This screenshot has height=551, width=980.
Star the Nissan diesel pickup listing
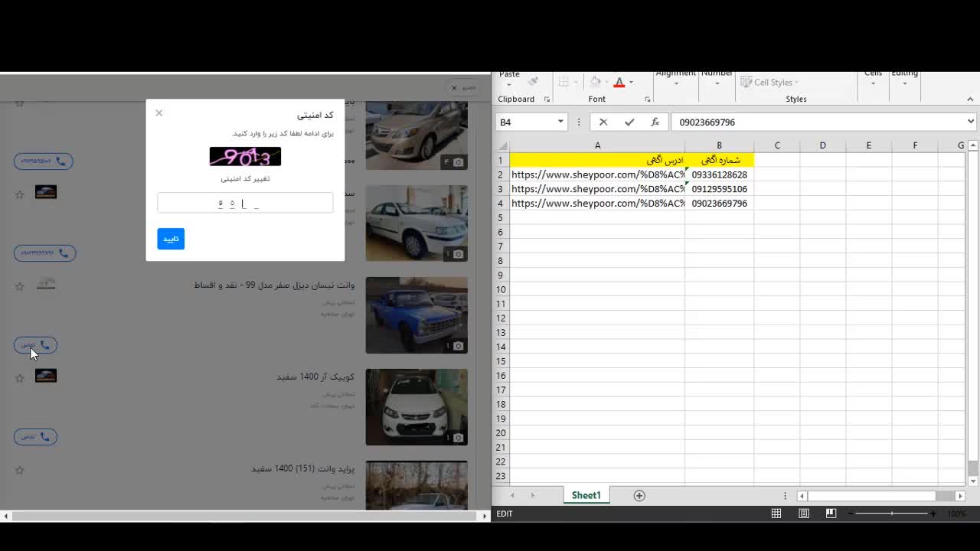pos(20,286)
